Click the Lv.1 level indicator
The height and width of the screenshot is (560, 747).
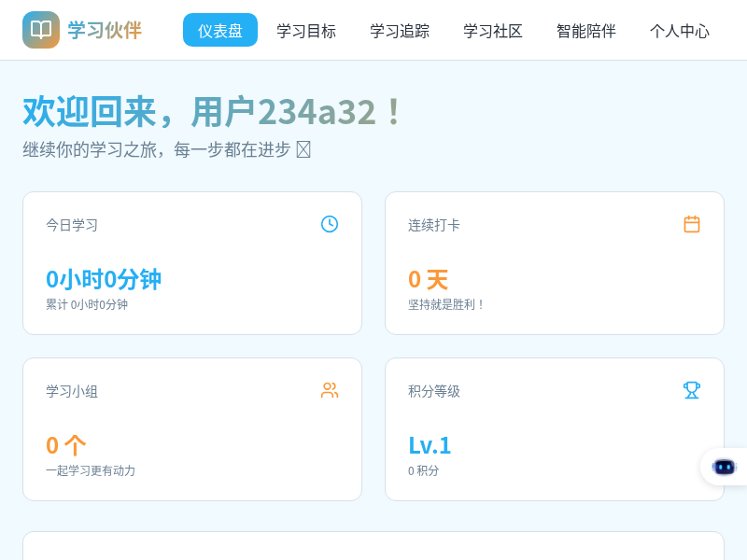click(430, 445)
